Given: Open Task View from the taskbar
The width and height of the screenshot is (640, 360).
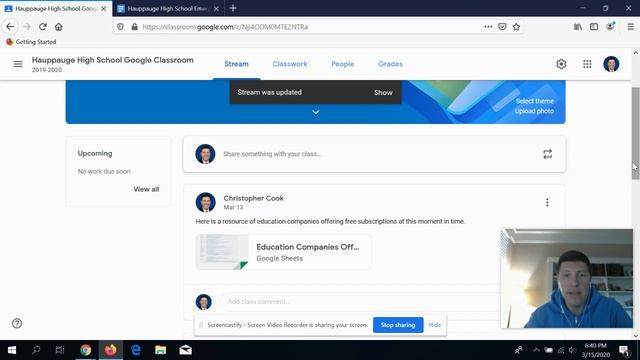Looking at the screenshot, I should click(60, 350).
